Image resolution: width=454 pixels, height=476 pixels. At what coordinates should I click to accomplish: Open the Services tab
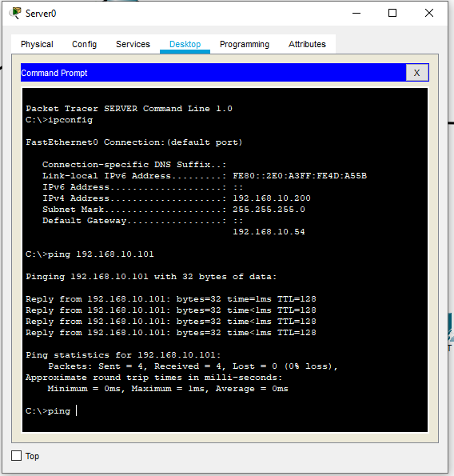(x=133, y=44)
